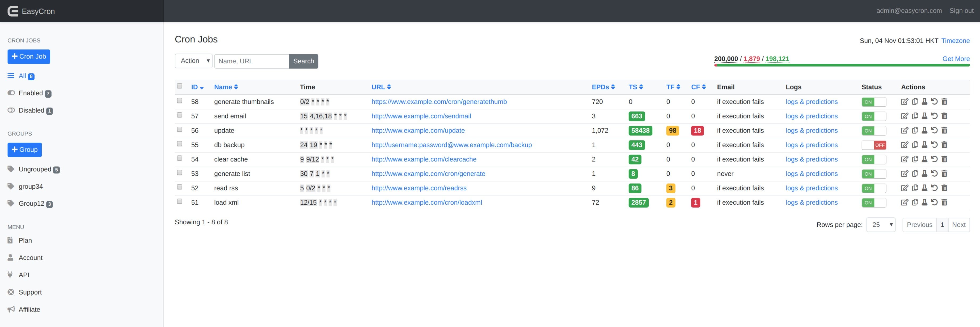Sort table by TS column

click(636, 87)
